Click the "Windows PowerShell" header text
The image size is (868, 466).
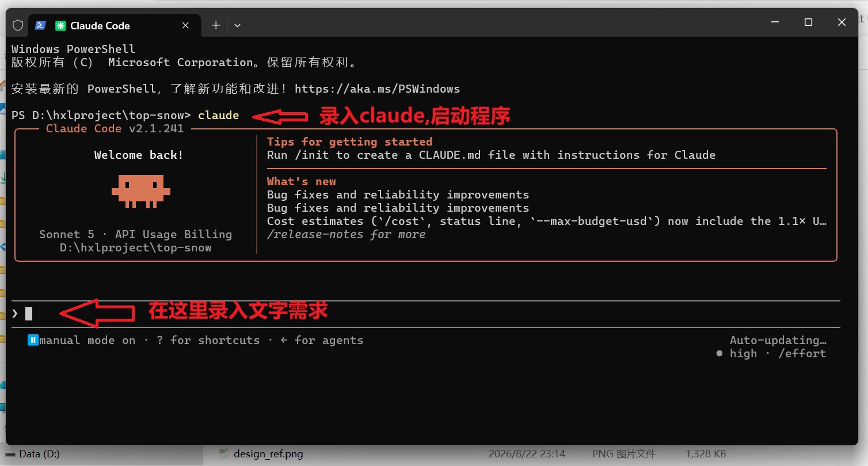click(x=74, y=49)
